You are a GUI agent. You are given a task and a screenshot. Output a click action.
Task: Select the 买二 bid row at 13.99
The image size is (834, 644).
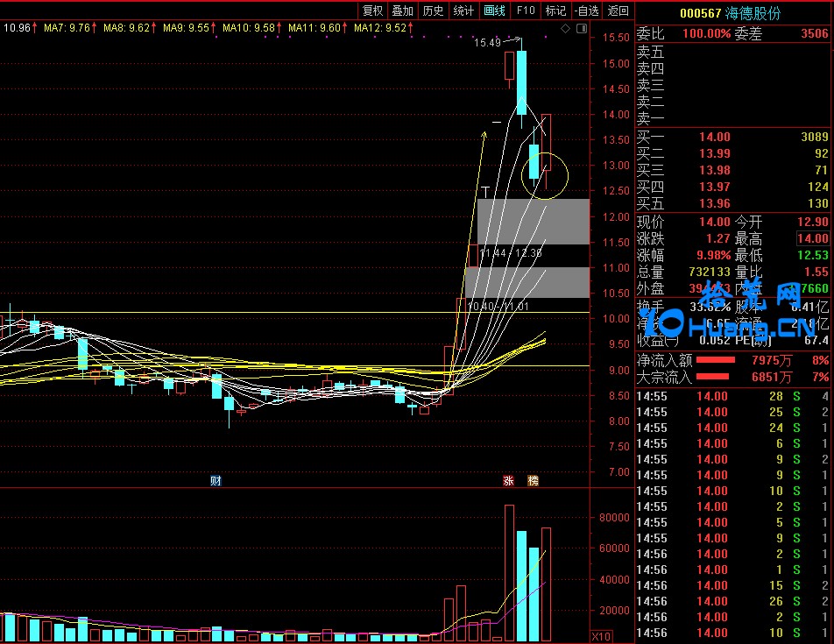coord(732,153)
